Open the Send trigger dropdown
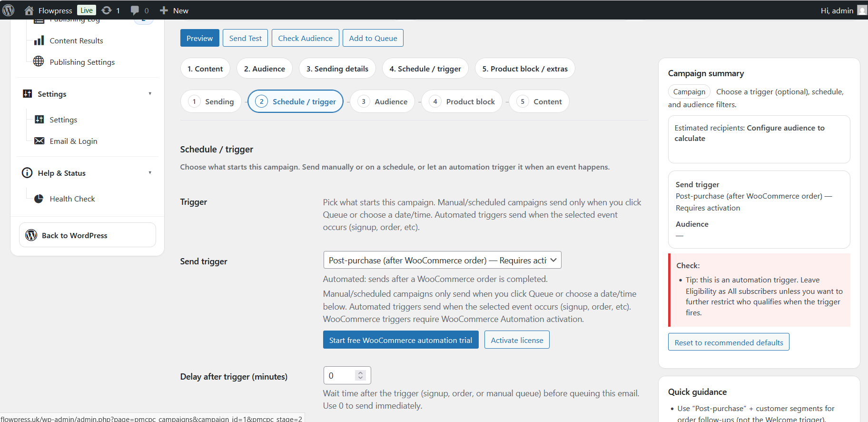 click(442, 260)
